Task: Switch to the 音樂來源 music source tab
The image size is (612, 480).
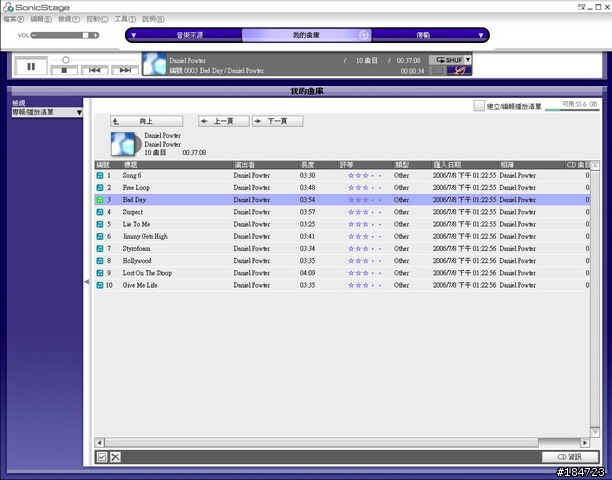Action: click(190, 35)
